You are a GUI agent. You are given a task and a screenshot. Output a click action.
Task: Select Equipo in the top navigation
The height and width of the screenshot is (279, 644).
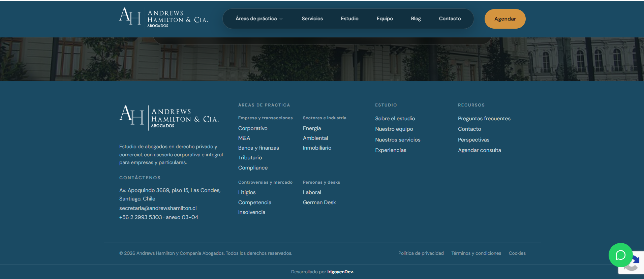tap(385, 19)
